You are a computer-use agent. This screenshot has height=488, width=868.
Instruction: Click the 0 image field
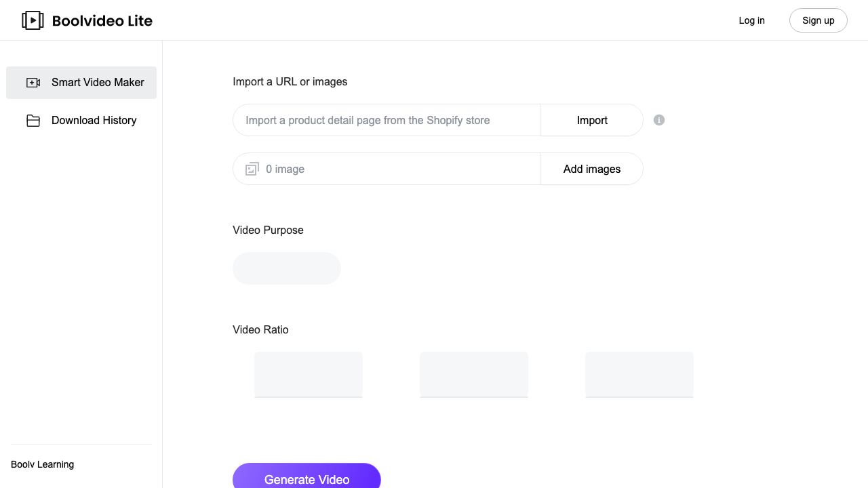tap(387, 169)
